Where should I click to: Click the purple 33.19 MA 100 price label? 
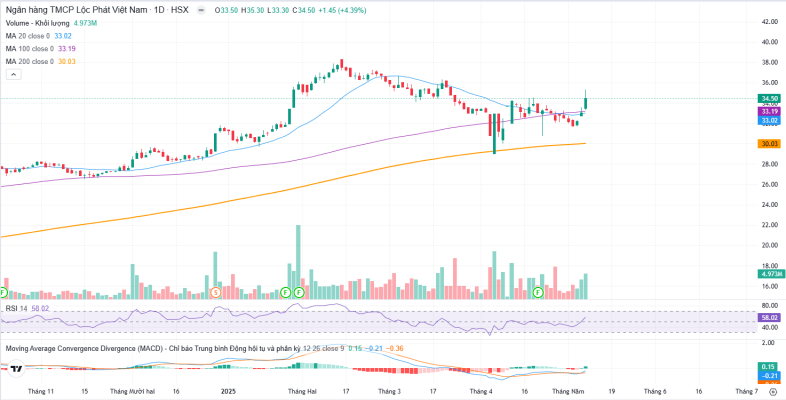tap(769, 111)
